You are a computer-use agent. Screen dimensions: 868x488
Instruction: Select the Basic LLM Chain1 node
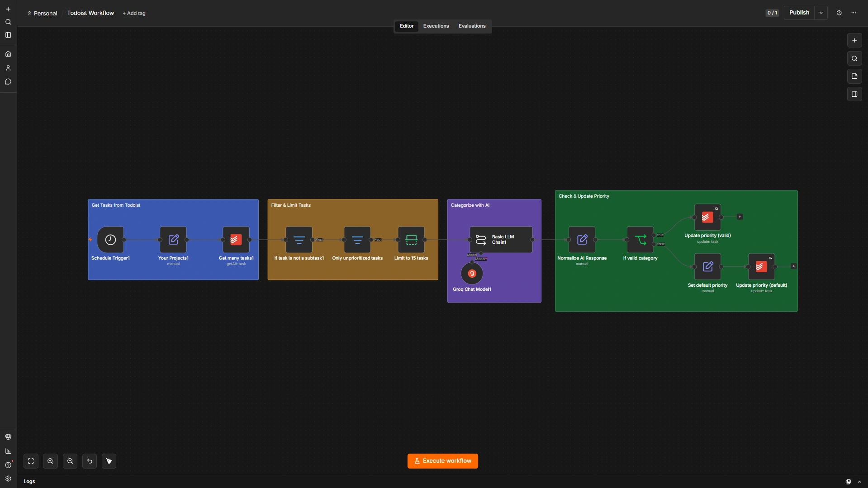coord(501,240)
